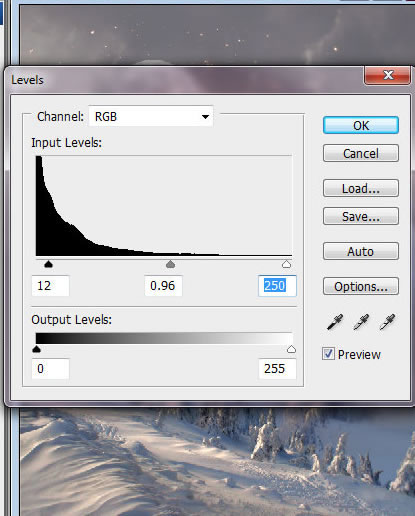This screenshot has width=415, height=516.
Task: Open auto color Options... button
Action: pyautogui.click(x=361, y=286)
